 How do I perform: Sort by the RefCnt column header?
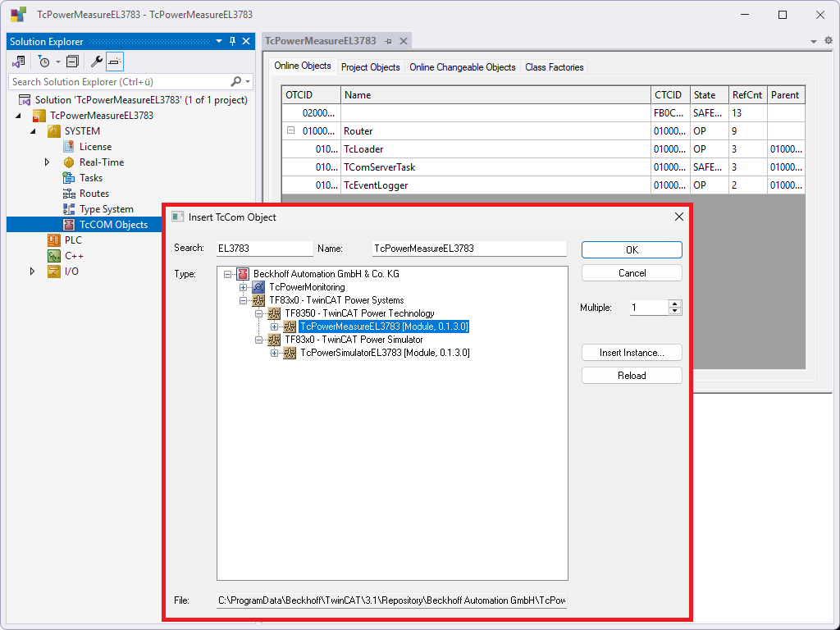coord(748,95)
